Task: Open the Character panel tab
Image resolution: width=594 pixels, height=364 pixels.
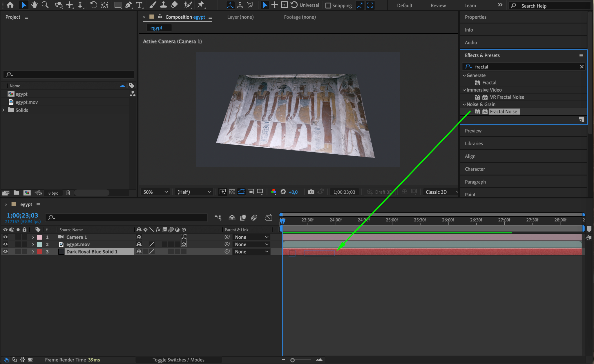Action: pos(475,169)
